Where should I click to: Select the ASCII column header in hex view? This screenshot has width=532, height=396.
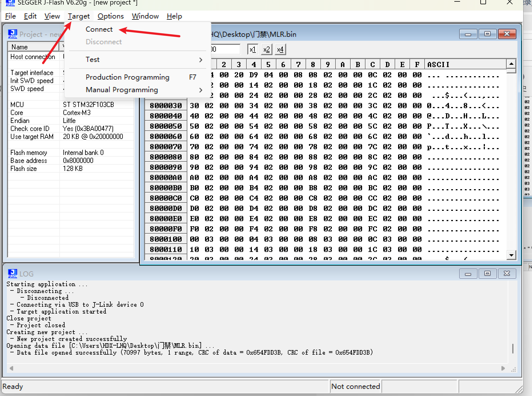click(465, 65)
